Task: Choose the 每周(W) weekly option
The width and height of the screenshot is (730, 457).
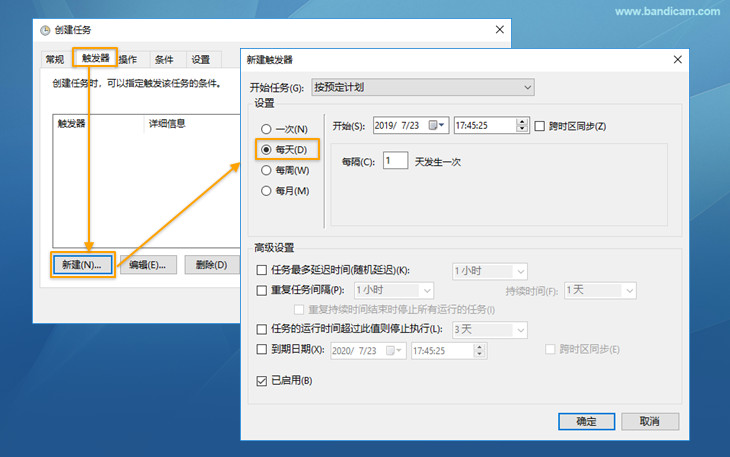Action: [x=266, y=170]
